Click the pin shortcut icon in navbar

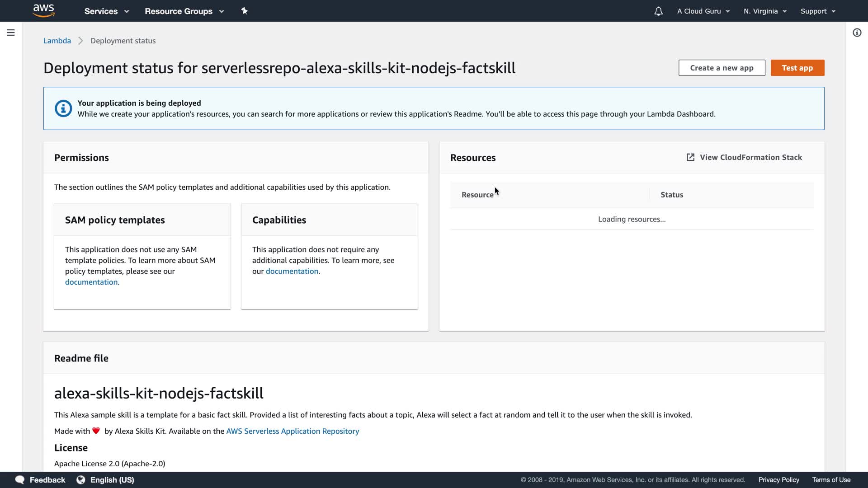tap(245, 11)
